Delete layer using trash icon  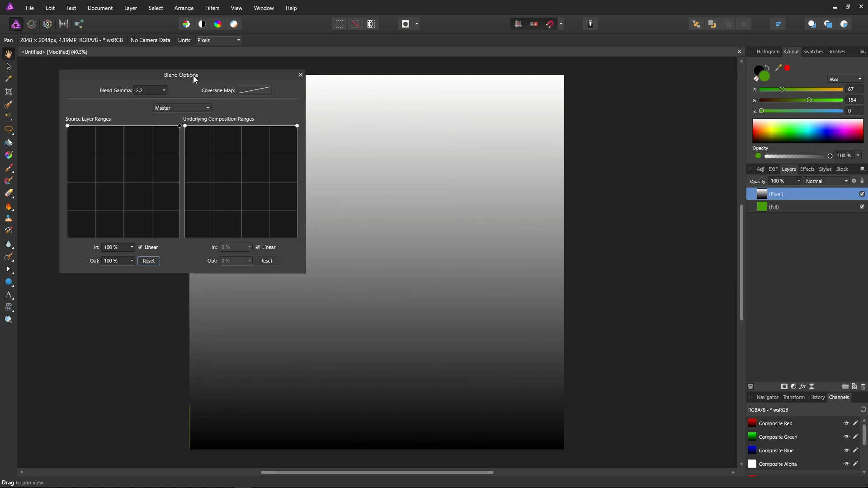[x=863, y=386]
